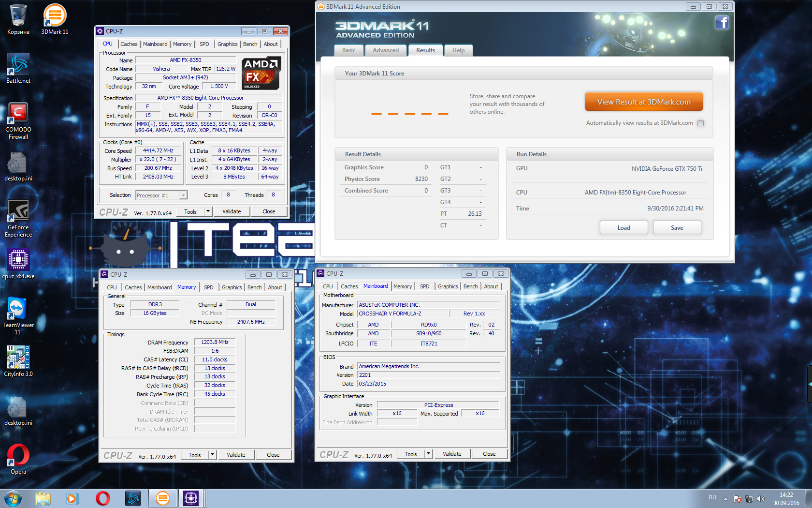Open the 3DMark 11 desktop shortcut

pos(55,19)
